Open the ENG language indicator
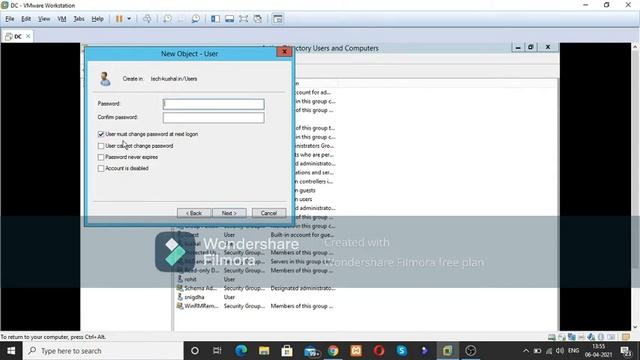 point(573,351)
